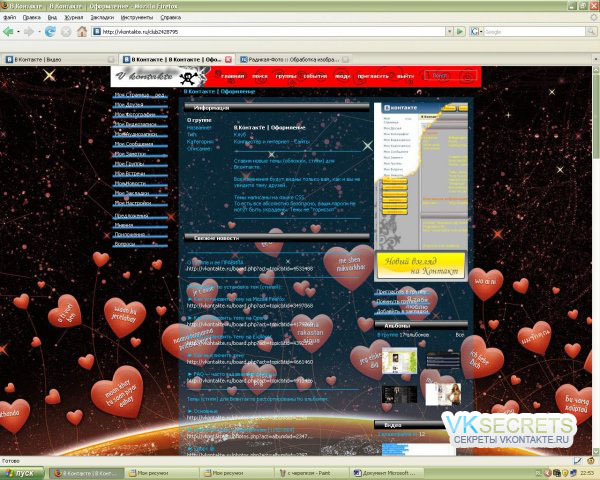Open the Правка menu
The width and height of the screenshot is (600, 480).
tap(32, 17)
